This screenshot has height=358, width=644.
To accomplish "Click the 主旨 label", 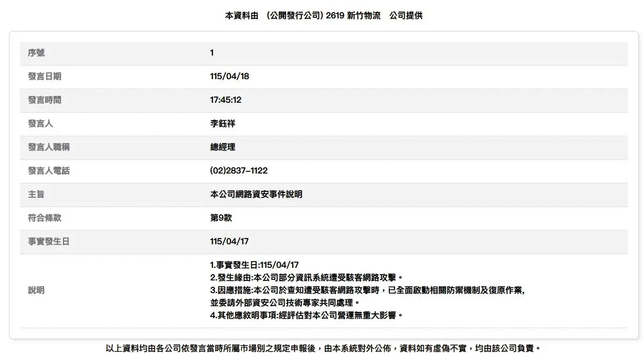I will 36,194.
